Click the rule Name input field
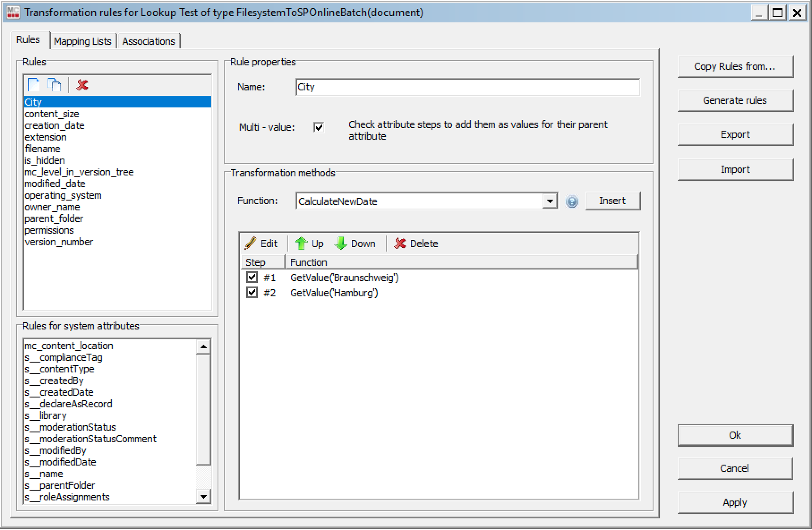The height and width of the screenshot is (530, 812). 467,87
